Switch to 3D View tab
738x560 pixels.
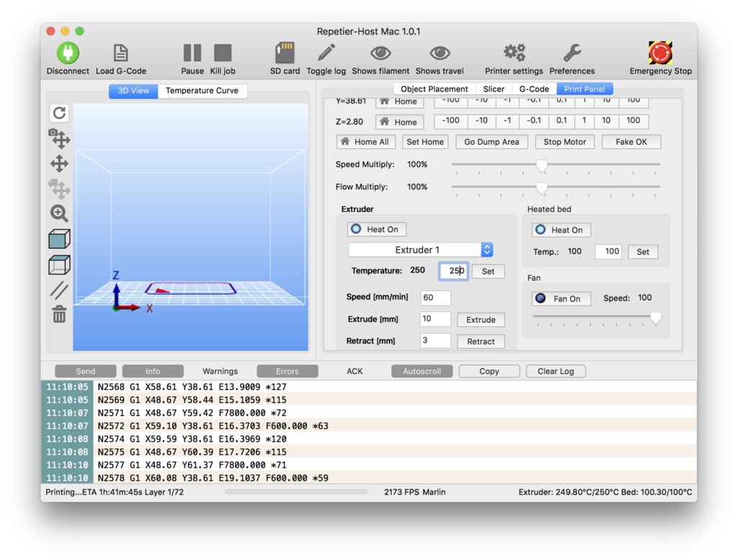click(133, 91)
